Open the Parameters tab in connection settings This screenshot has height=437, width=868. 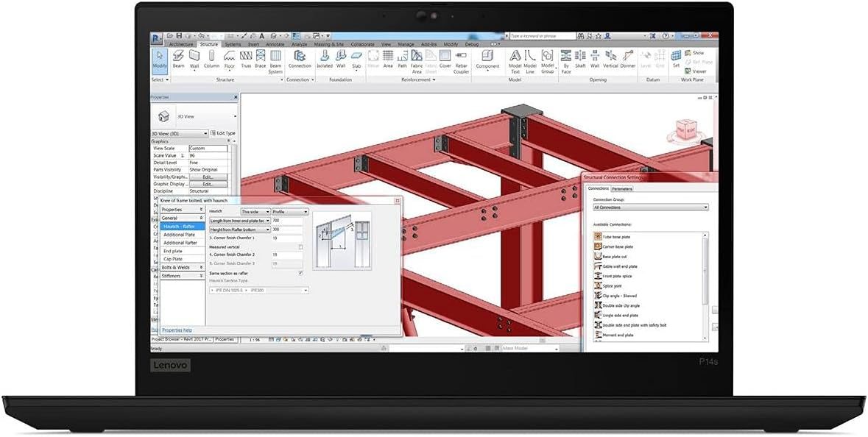(621, 188)
